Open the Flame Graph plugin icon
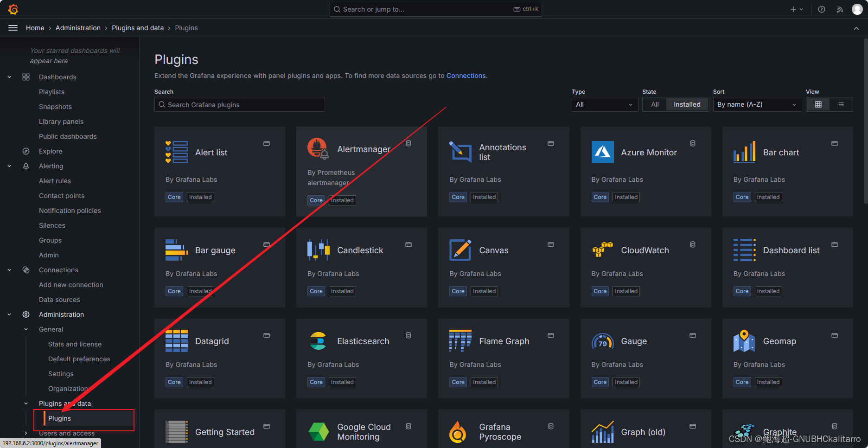 coord(460,341)
